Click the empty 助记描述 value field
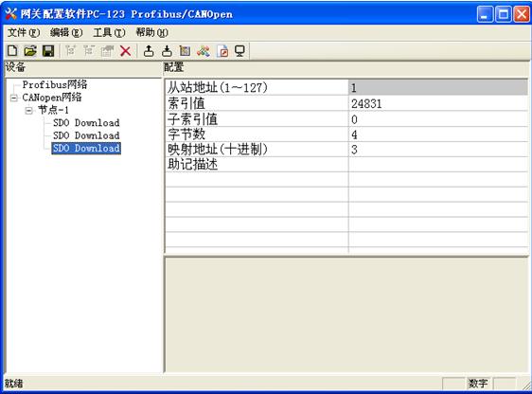 437,164
